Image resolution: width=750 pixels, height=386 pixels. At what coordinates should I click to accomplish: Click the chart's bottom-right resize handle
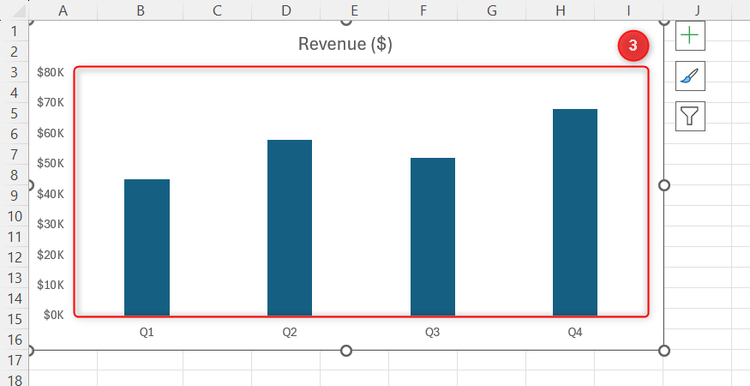(664, 351)
